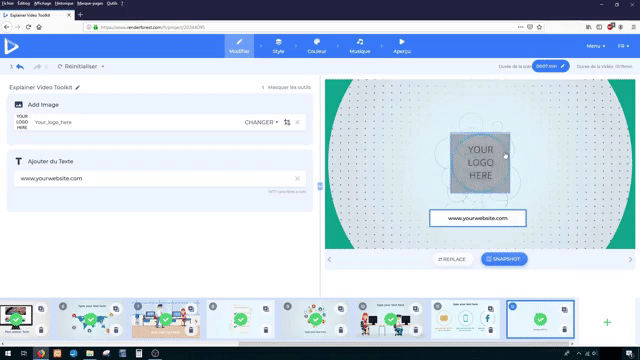This screenshot has height=360, width=640.
Task: Click Masquer les outils
Action: [x=286, y=87]
